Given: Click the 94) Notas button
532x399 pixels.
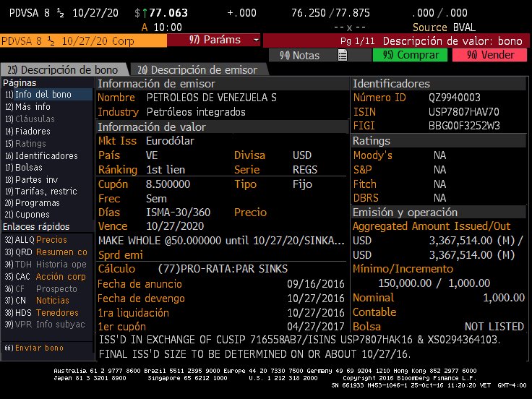Looking at the screenshot, I should pos(320,56).
